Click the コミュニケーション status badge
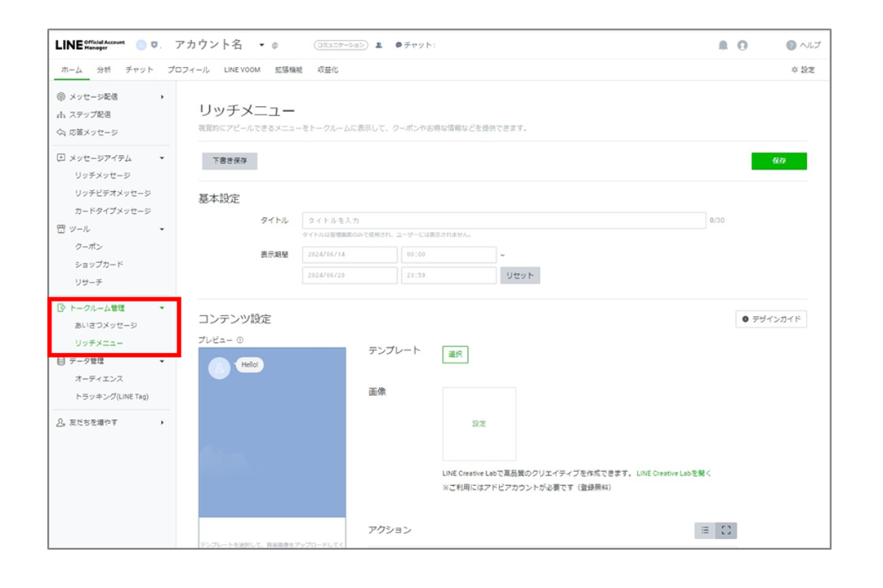This screenshot has width=883, height=588. point(341,45)
